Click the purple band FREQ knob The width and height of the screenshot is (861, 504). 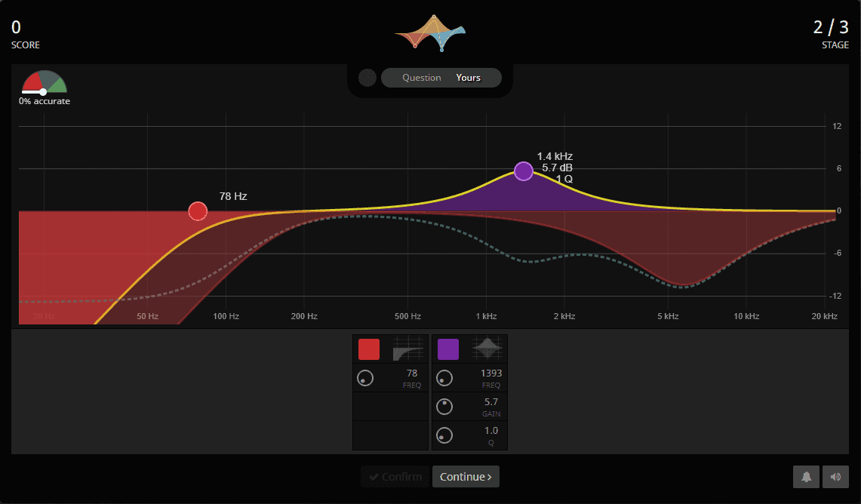click(x=444, y=378)
